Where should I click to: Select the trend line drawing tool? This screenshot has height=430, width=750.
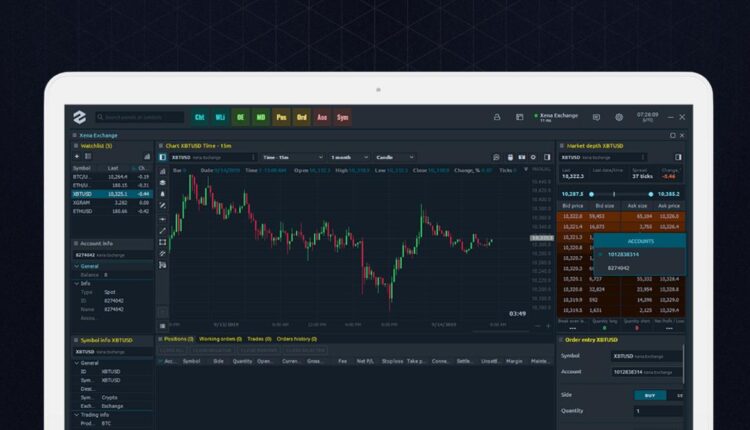pos(163,230)
